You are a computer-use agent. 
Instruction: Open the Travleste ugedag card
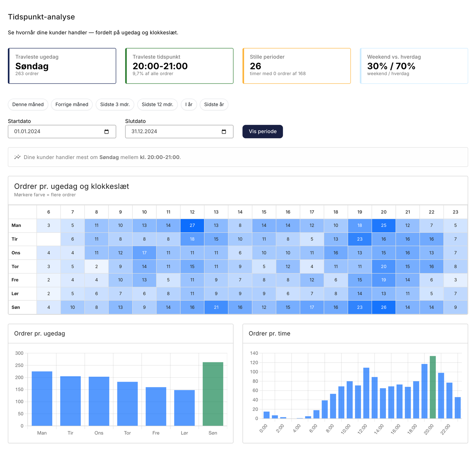tap(62, 66)
